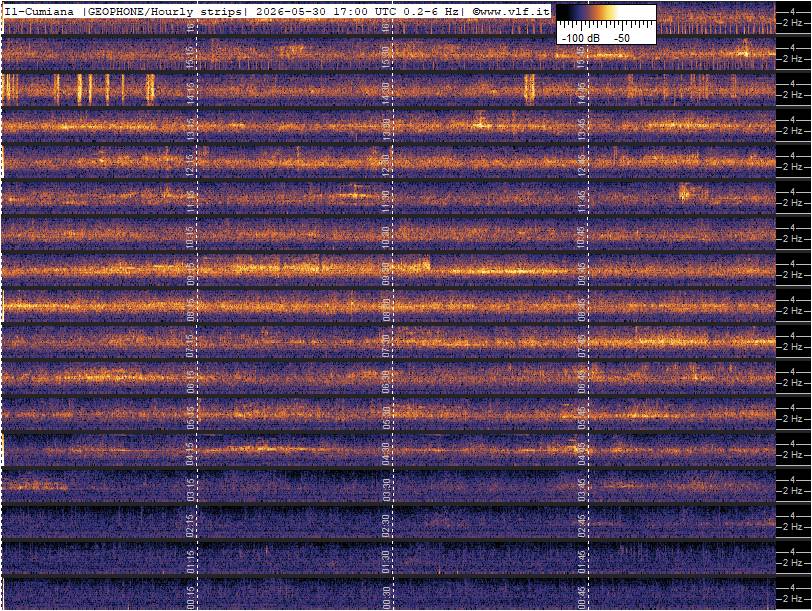The height and width of the screenshot is (611, 812).
Task: Click the 13:45 time marker
Action: click(582, 128)
